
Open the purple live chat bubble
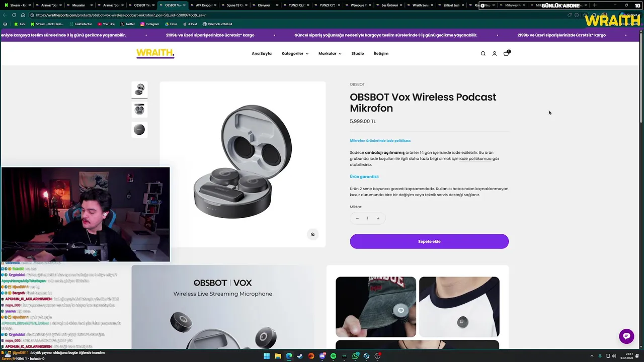pos(626,336)
